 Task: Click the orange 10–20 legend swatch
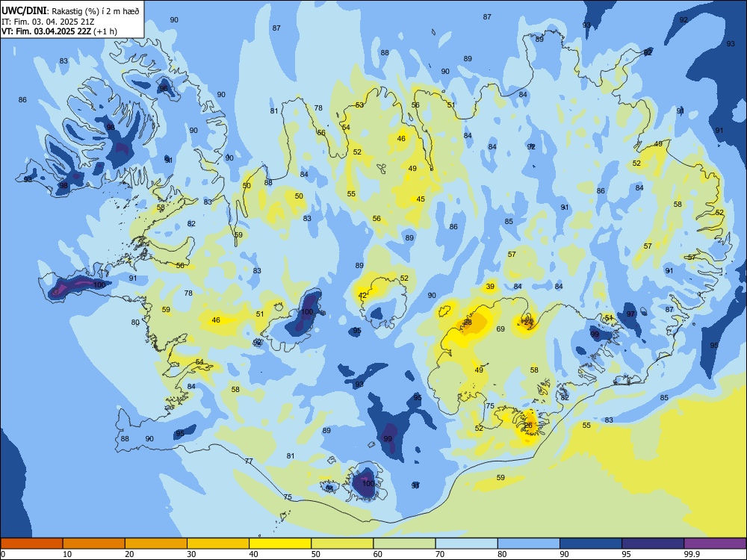click(94, 544)
